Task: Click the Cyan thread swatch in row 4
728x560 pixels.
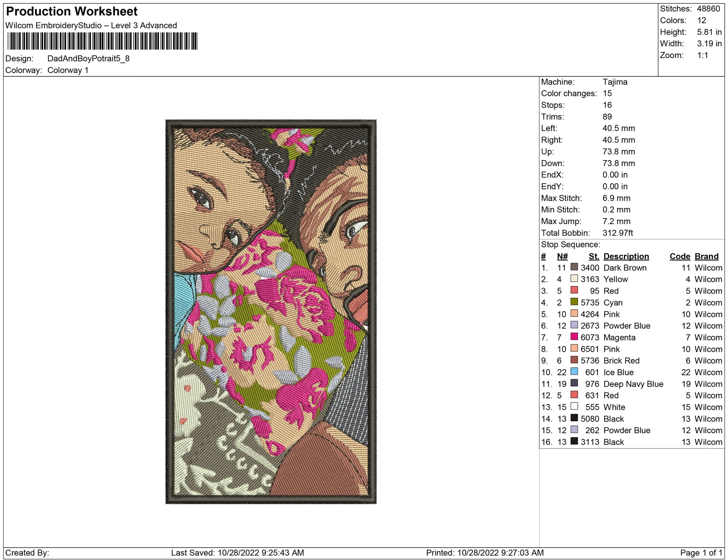Action: (x=574, y=302)
